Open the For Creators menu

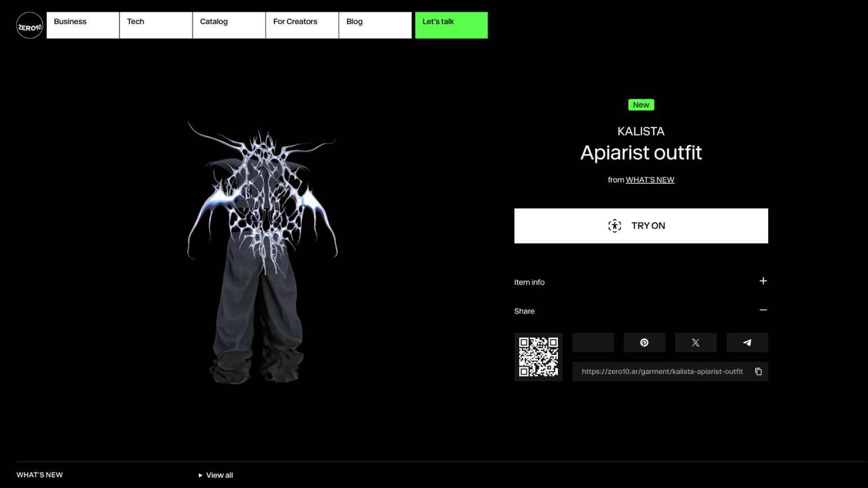click(x=302, y=25)
